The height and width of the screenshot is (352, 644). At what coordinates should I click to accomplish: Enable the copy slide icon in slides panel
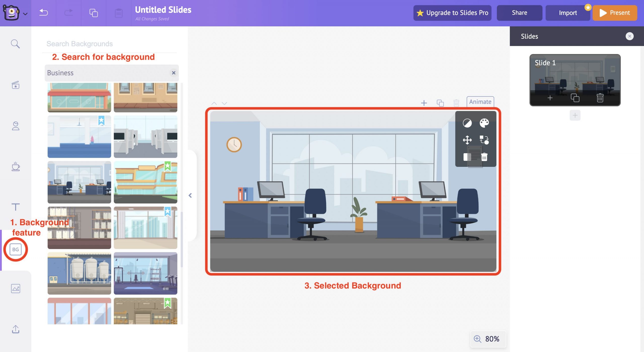pyautogui.click(x=575, y=97)
